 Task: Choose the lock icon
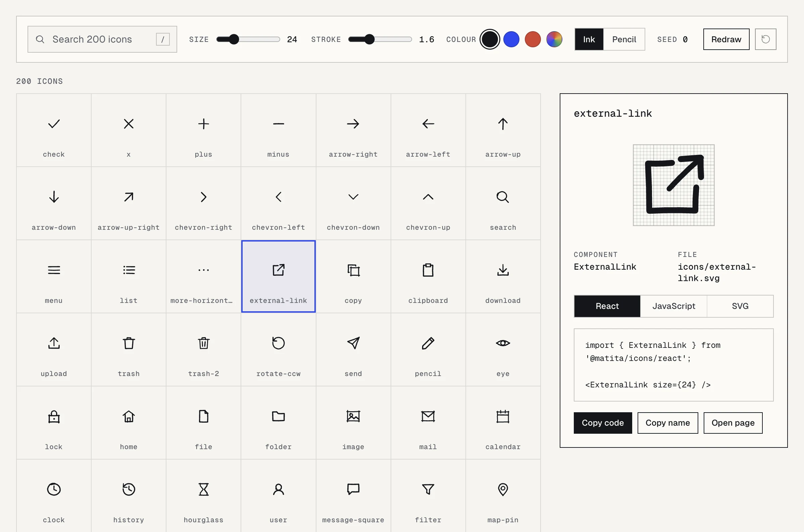tap(54, 423)
